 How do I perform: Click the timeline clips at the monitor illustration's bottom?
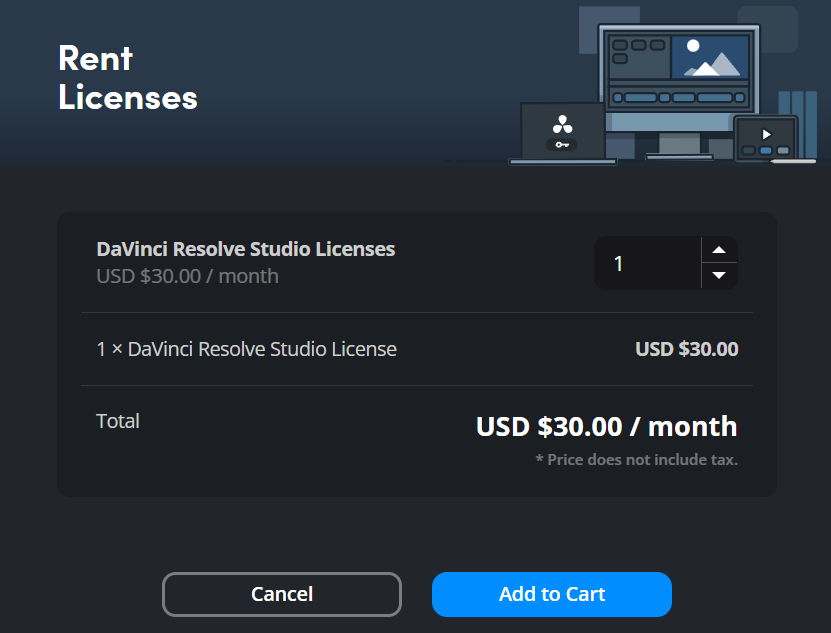click(x=680, y=97)
